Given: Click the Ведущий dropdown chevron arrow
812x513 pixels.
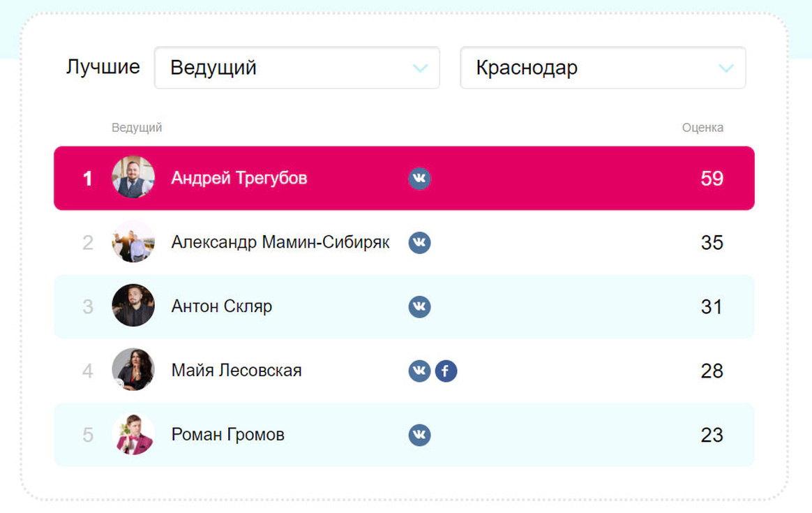Looking at the screenshot, I should [x=421, y=68].
